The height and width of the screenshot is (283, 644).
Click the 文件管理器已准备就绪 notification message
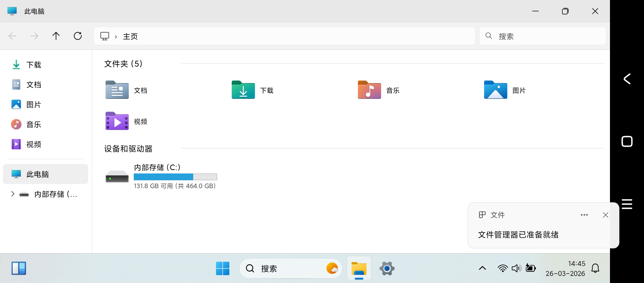[x=518, y=235]
